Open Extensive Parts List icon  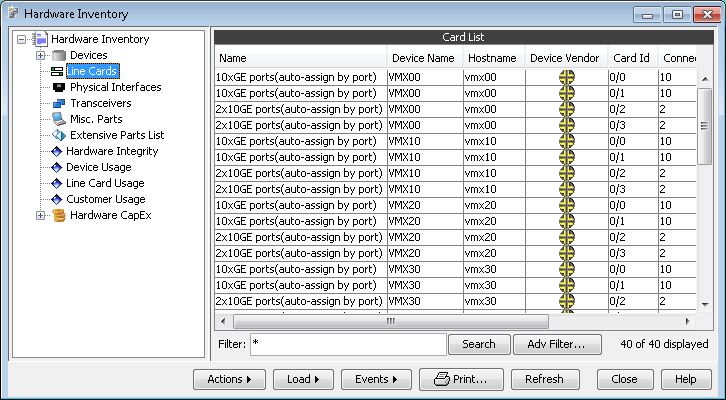click(x=58, y=135)
